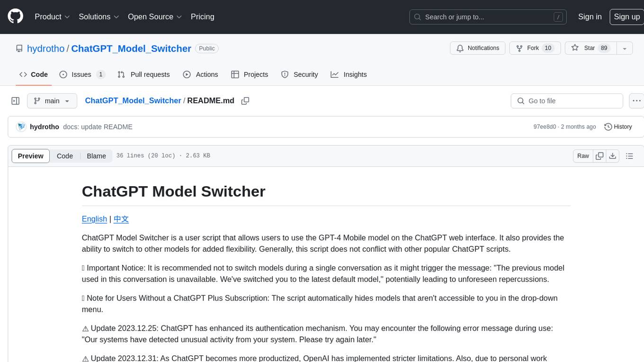Open commit hash 97ee8d0

tap(545, 127)
